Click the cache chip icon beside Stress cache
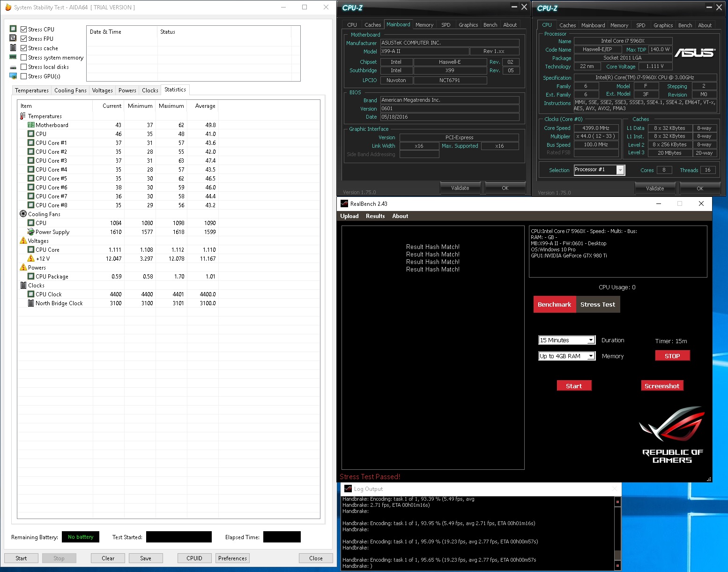Screen dimensions: 728x572 tap(13, 48)
